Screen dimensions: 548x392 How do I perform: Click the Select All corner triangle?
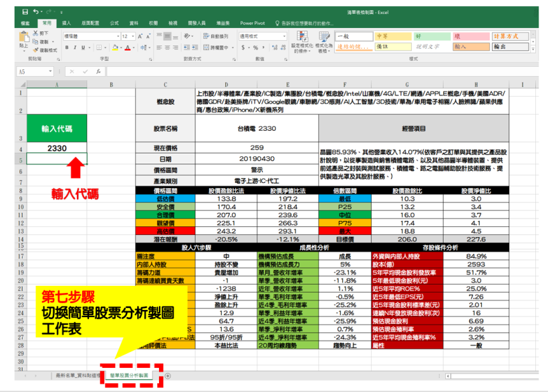(23, 85)
